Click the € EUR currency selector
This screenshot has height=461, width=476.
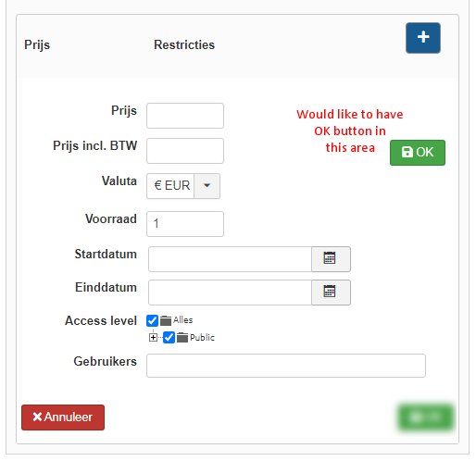[170, 186]
